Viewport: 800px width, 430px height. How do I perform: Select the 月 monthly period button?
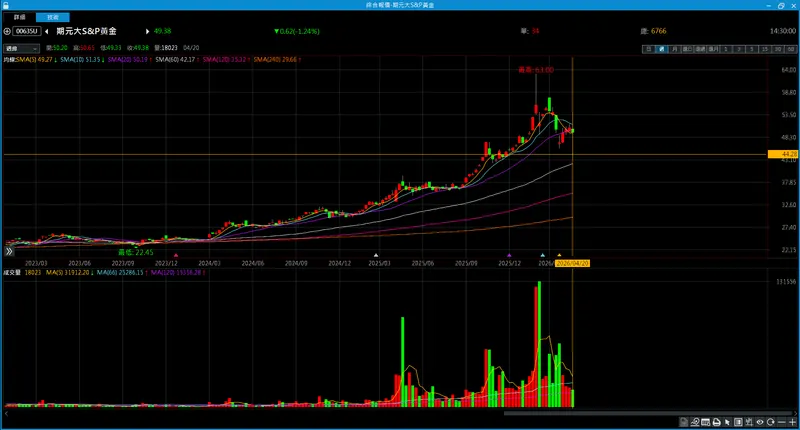pos(674,49)
